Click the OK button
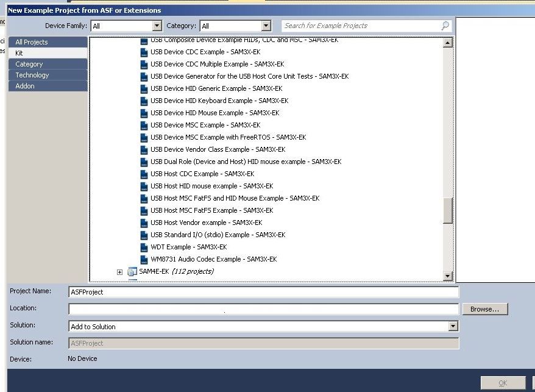This screenshot has height=392, width=535. click(x=503, y=383)
